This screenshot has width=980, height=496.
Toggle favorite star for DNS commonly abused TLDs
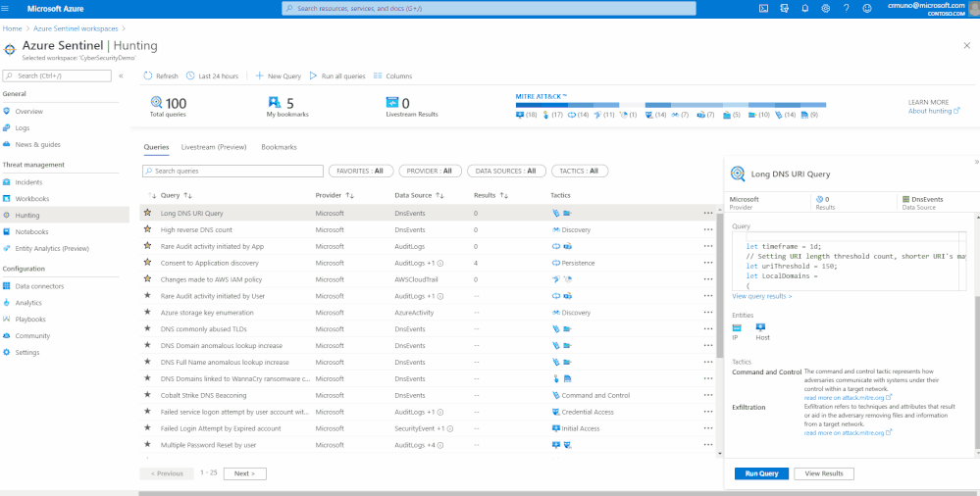click(x=147, y=328)
